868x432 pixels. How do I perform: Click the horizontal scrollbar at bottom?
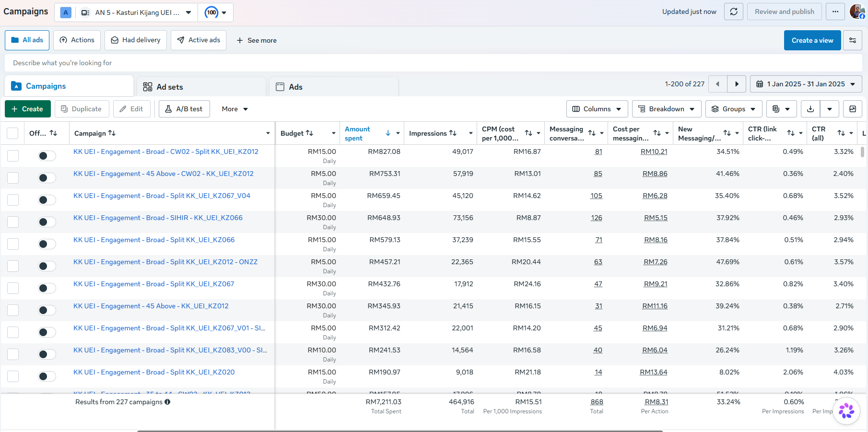tap(399, 431)
